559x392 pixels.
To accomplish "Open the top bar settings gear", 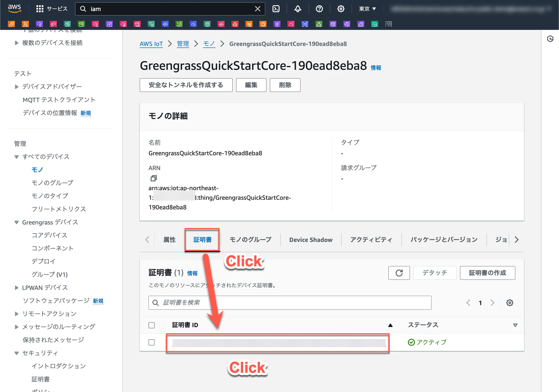I will coord(341,9).
